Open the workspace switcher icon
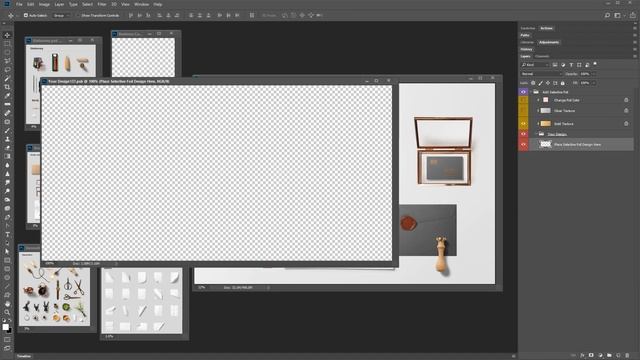The image size is (640, 360). (618, 15)
